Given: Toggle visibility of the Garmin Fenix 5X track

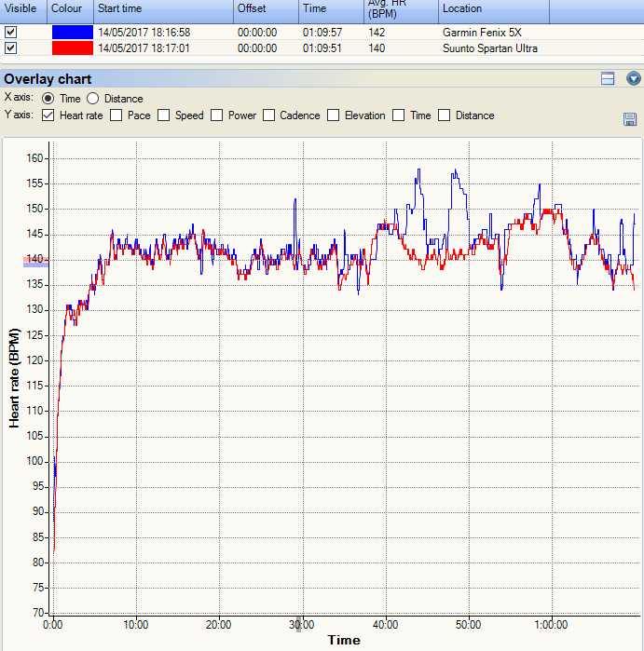Looking at the screenshot, I should tap(11, 32).
